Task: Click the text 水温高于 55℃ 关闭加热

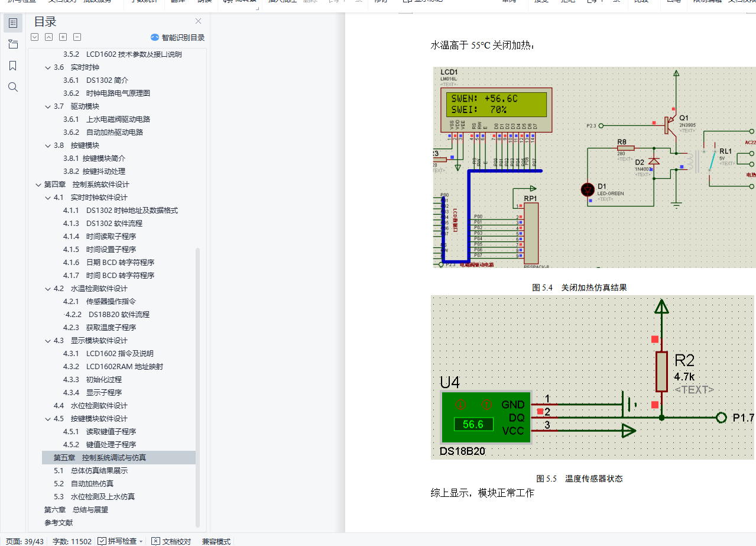Action: click(483, 46)
